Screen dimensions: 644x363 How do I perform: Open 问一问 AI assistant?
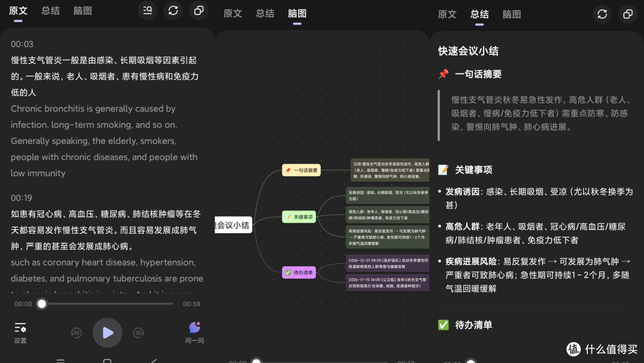point(194,333)
